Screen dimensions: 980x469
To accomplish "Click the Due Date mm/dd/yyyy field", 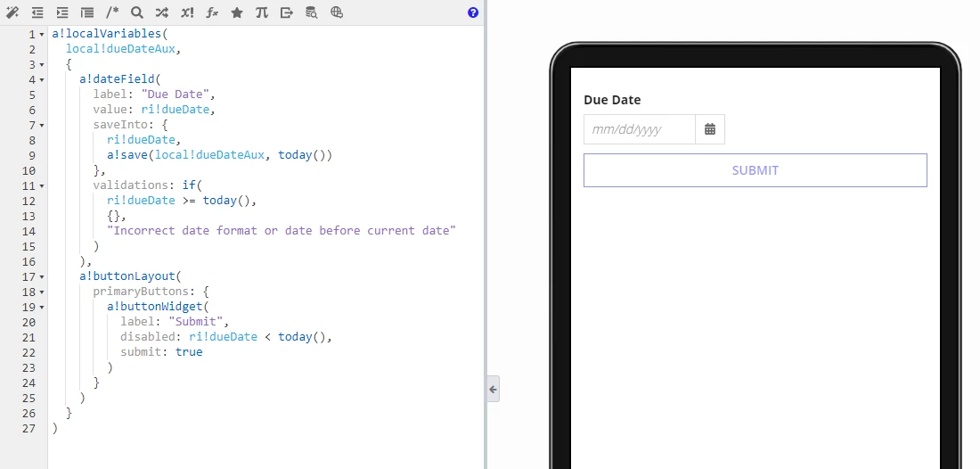I will click(x=640, y=129).
